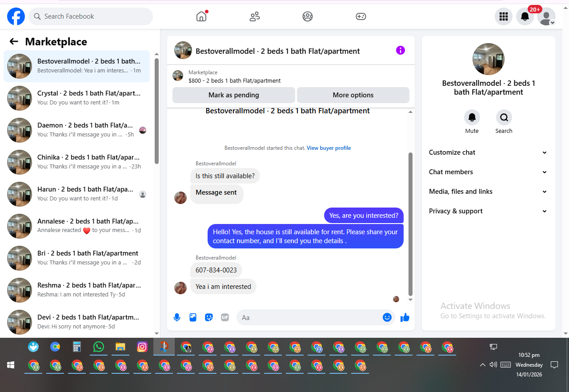Open the Gaming icon in top bar

[x=361, y=16]
